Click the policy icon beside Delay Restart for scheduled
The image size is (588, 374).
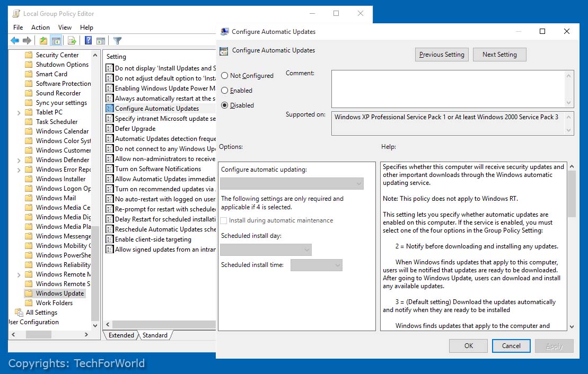[x=110, y=219]
